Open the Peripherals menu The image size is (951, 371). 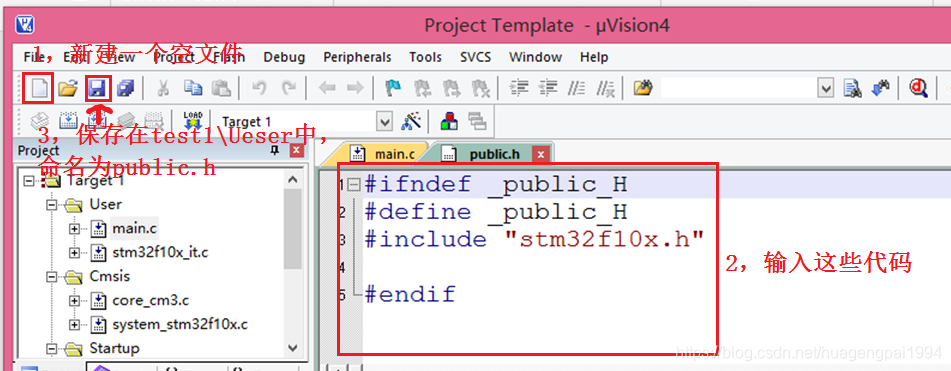[x=357, y=57]
